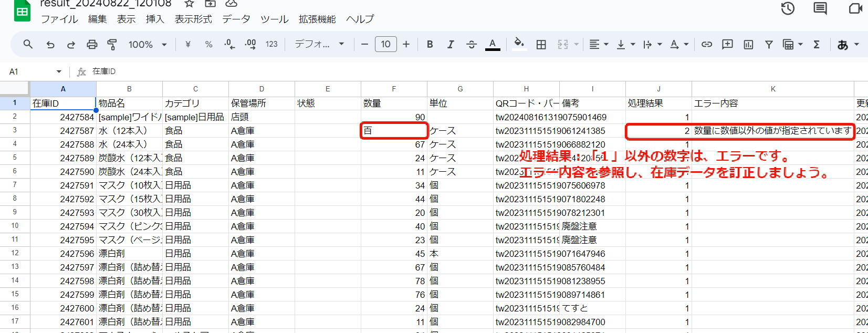Image resolution: width=868 pixels, height=333 pixels.
Task: Click the move to folder icon
Action: coord(210,3)
